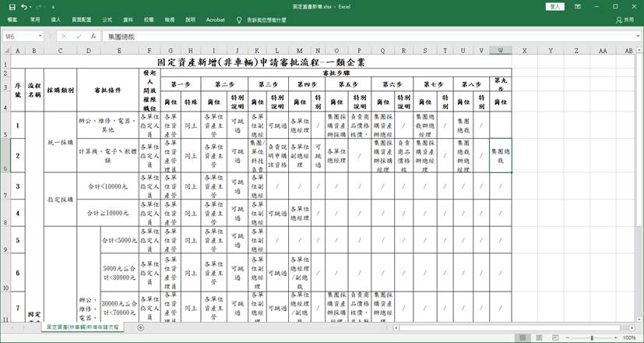
Task: Click the selected cell W6 集團總裁
Action: [500, 155]
